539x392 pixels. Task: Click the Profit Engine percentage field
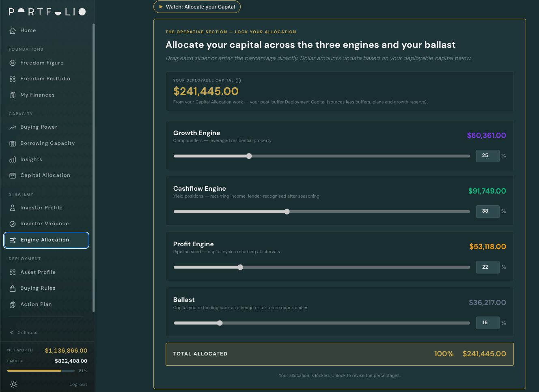[x=487, y=267]
